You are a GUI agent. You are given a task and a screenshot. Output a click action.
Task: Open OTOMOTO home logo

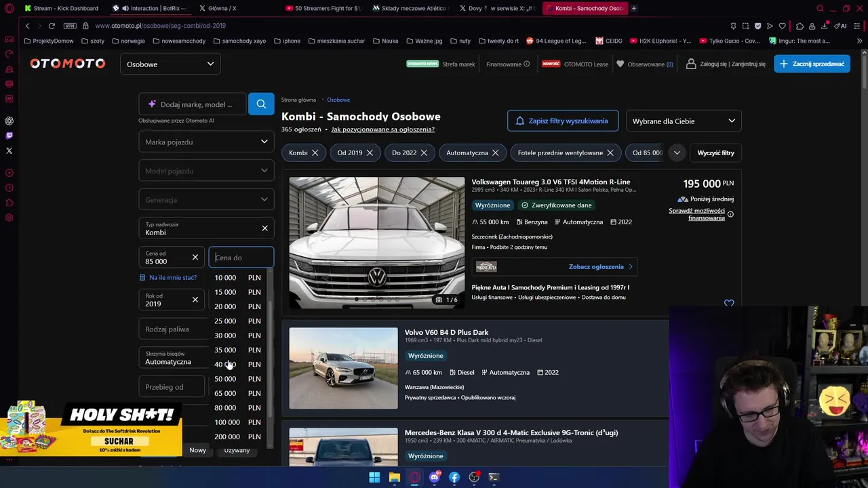click(68, 64)
